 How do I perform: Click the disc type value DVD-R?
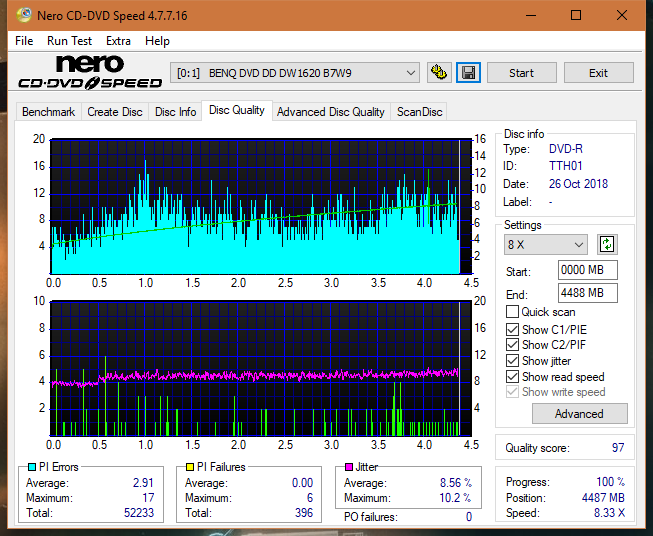pyautogui.click(x=566, y=149)
